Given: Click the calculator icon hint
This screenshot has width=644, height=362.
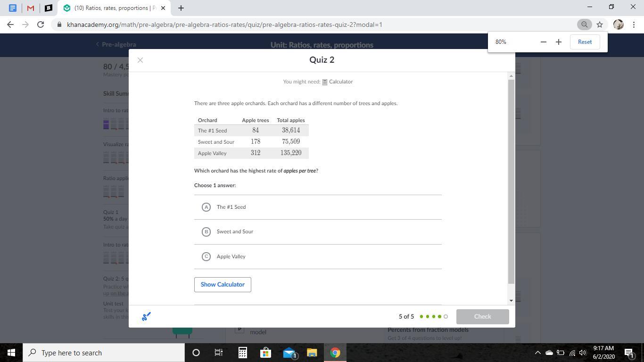Looking at the screenshot, I should point(325,82).
